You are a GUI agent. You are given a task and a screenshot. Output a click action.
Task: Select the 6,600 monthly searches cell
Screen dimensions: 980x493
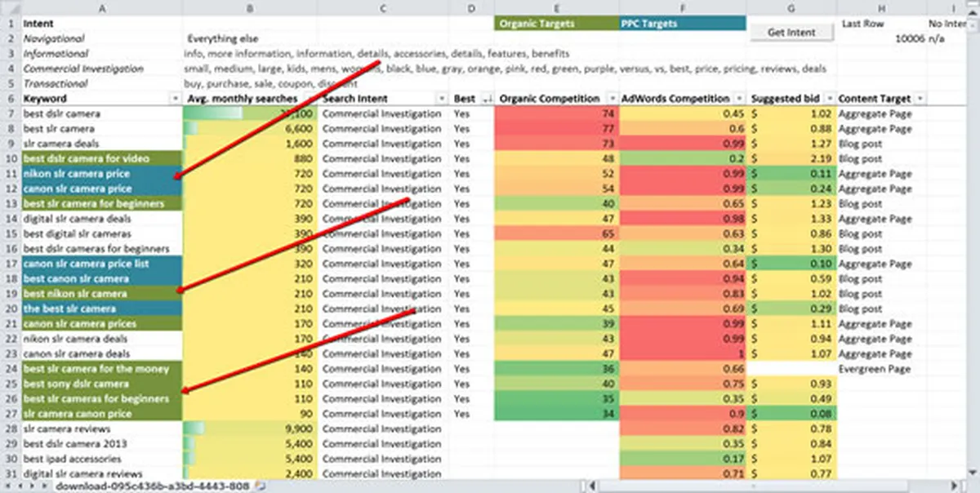251,129
